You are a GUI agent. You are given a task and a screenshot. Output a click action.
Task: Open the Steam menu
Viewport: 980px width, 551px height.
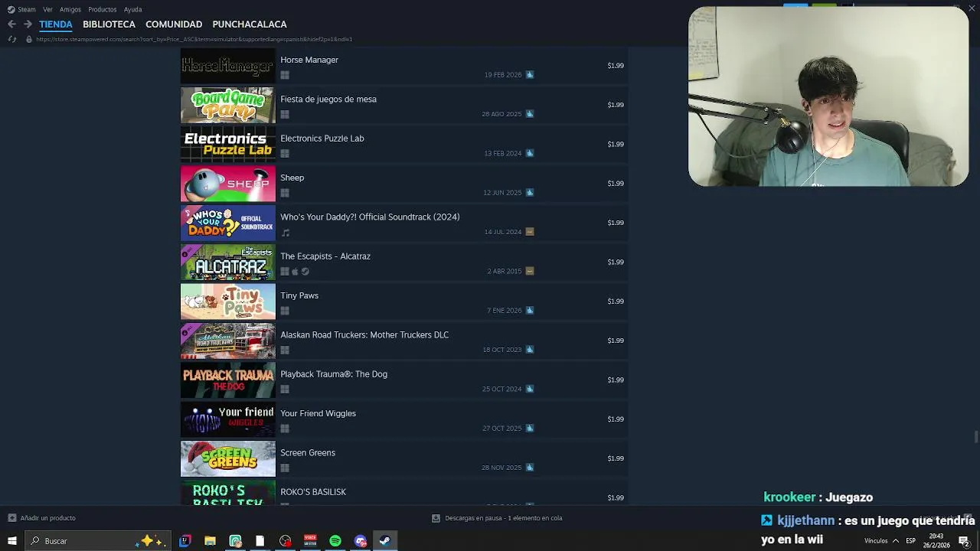tap(22, 10)
